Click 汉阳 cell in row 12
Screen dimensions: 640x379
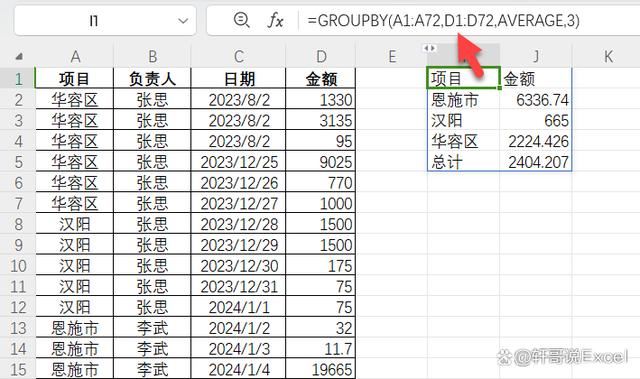(x=75, y=307)
